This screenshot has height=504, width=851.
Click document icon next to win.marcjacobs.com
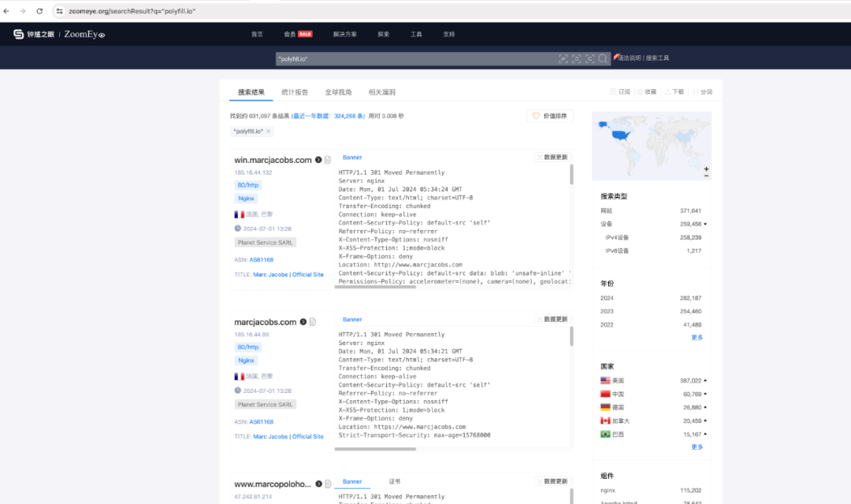[328, 160]
